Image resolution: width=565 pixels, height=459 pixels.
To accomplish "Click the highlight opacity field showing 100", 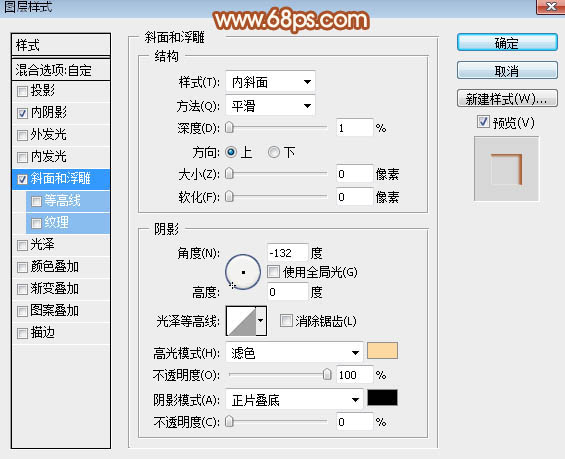I will pos(354,375).
